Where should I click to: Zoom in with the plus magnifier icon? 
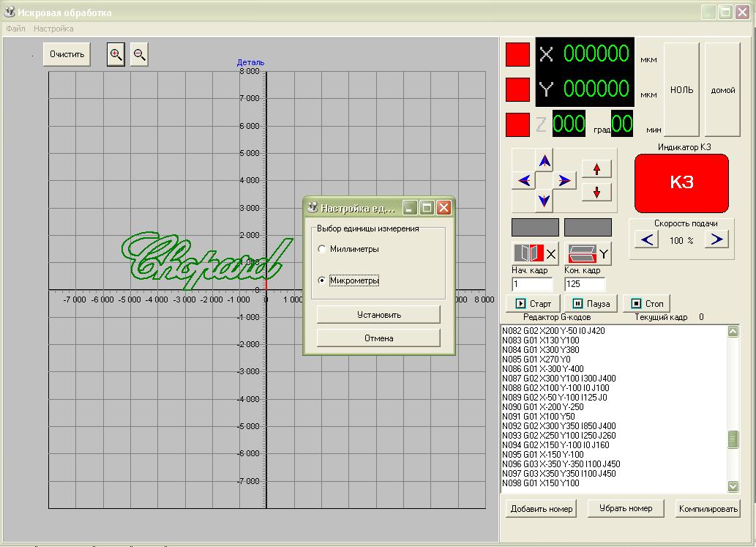116,54
